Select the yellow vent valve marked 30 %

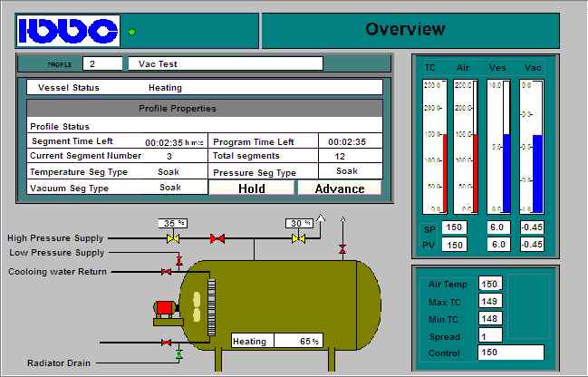[x=298, y=238]
